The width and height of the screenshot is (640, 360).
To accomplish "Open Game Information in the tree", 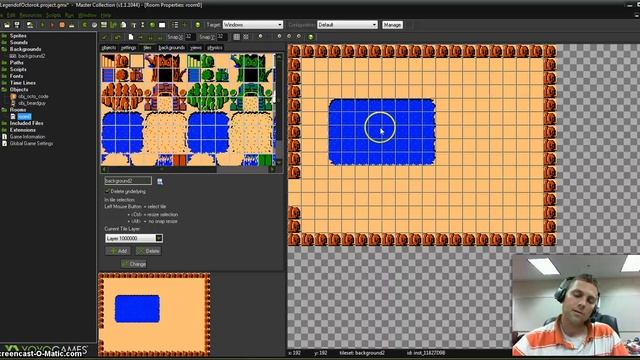I will pyautogui.click(x=27, y=137).
